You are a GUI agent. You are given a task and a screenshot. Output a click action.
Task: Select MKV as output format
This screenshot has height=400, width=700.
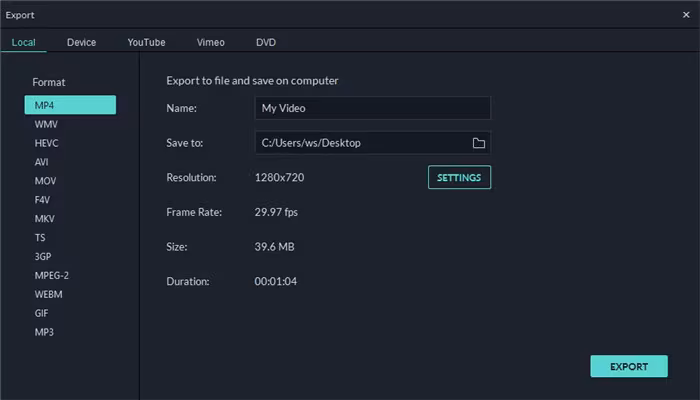pos(45,219)
